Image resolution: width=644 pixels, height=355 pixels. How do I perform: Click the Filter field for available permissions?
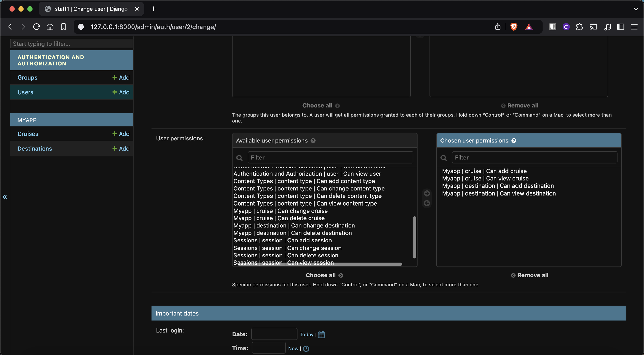click(330, 157)
